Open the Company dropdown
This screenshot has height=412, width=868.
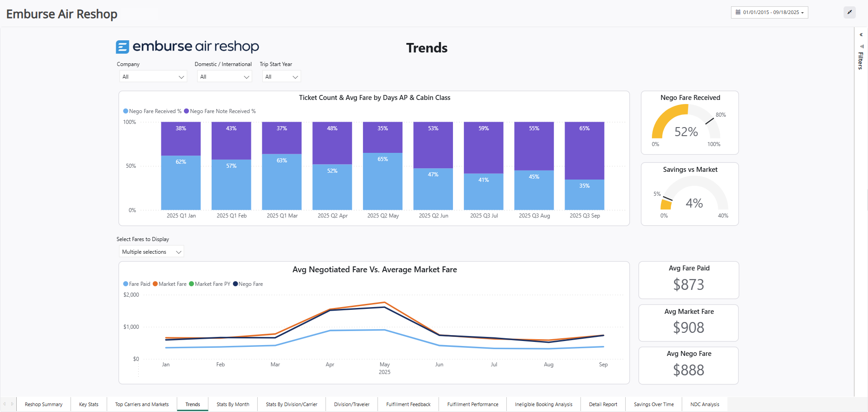tap(153, 76)
